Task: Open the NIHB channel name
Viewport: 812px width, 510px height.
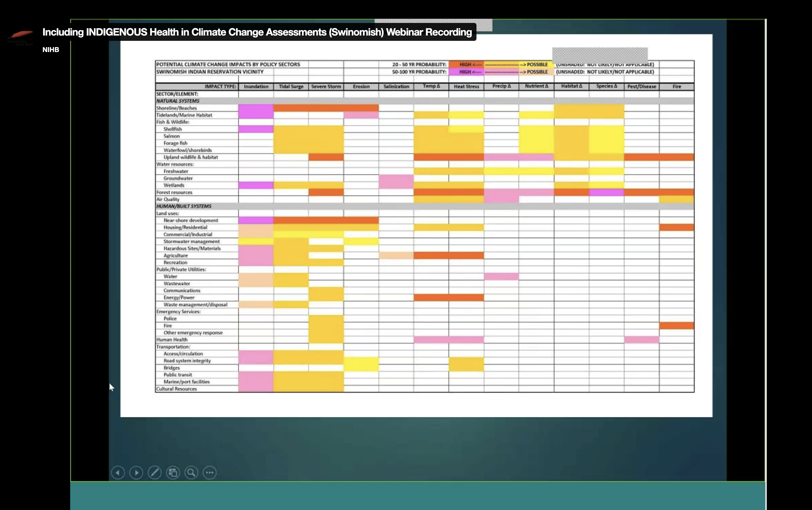Action: (x=51, y=50)
